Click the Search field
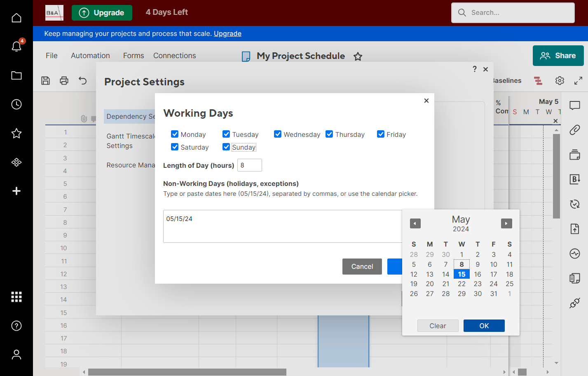The width and height of the screenshot is (588, 376). click(513, 13)
